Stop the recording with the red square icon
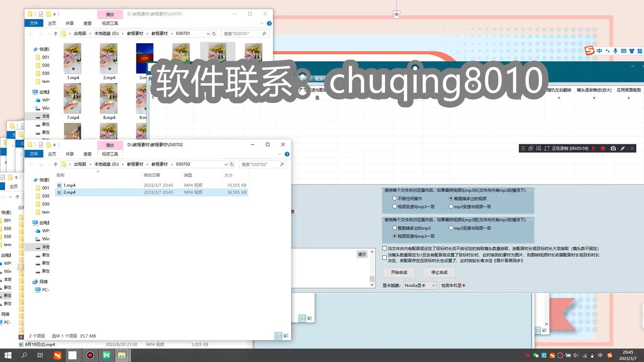This screenshot has width=644, height=362. tap(603, 148)
